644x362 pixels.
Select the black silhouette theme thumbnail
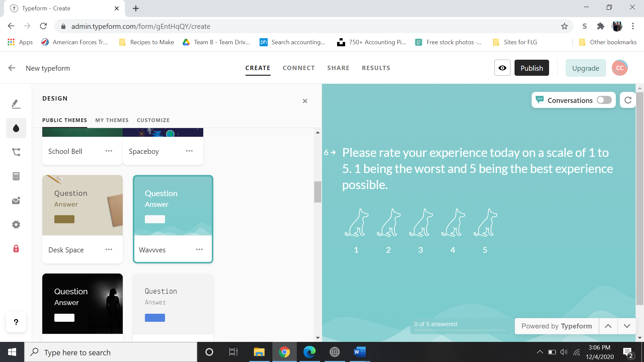[83, 304]
